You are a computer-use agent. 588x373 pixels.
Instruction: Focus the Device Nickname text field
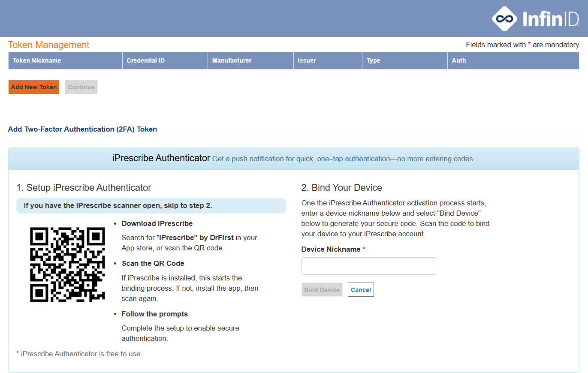[x=368, y=266]
